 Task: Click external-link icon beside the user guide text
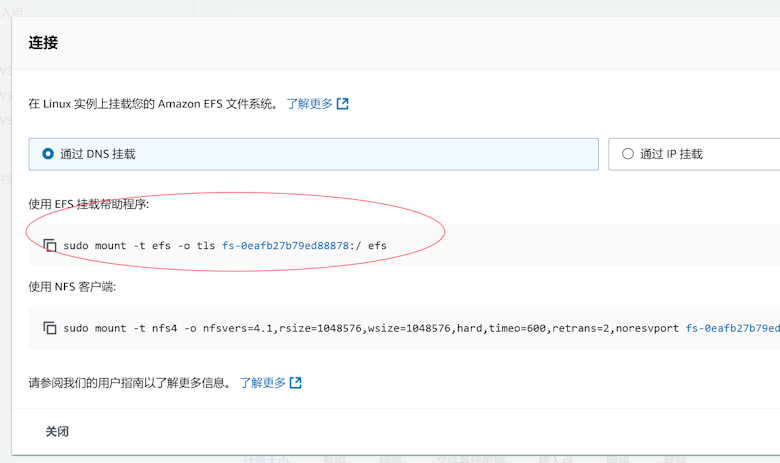(296, 383)
